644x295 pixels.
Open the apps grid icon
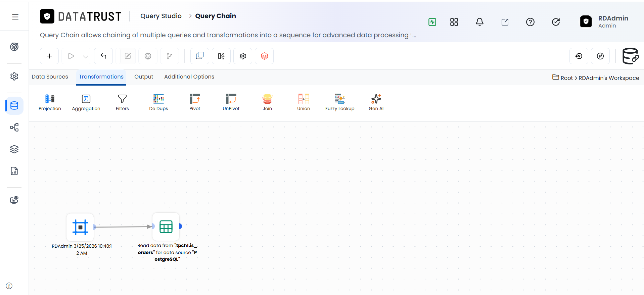click(x=454, y=22)
